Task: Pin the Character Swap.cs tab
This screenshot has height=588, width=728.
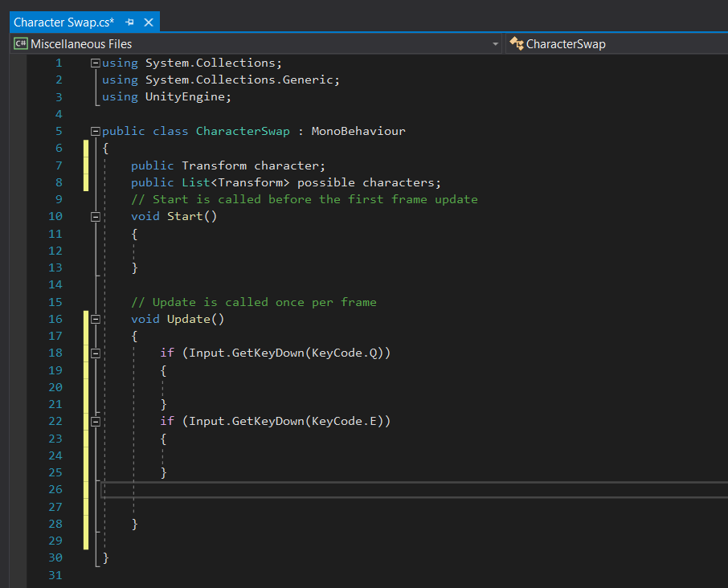Action: pyautogui.click(x=129, y=22)
